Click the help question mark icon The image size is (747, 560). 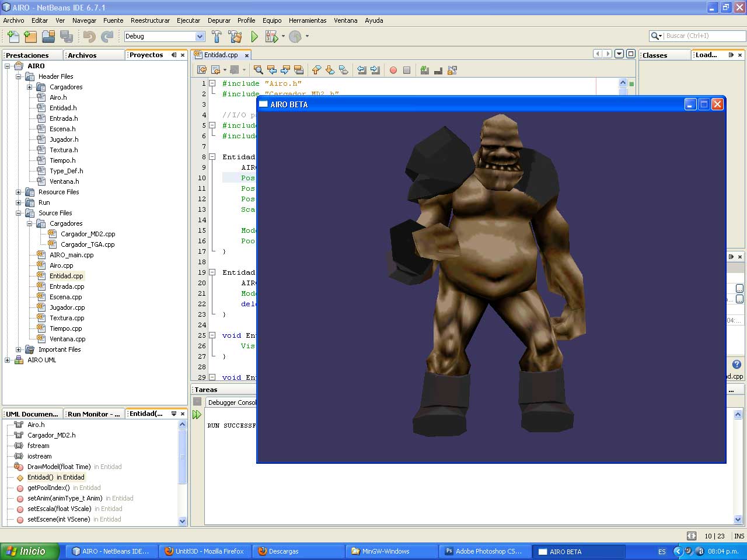pyautogui.click(x=736, y=365)
